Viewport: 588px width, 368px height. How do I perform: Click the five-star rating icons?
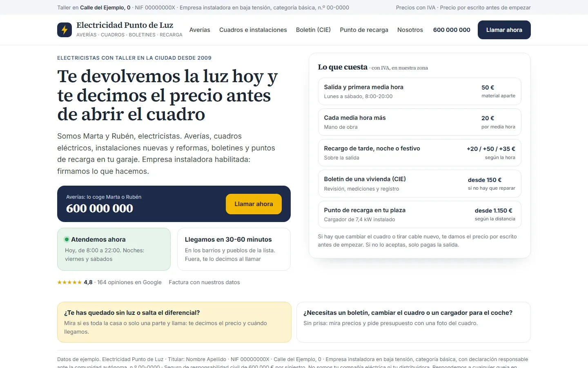coord(69,282)
